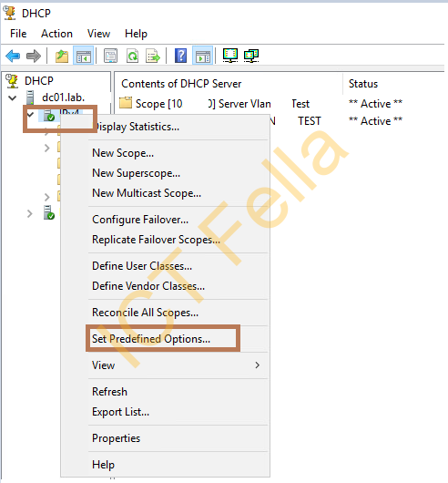Click the Up One Level folder icon
The image size is (448, 483).
[62, 57]
